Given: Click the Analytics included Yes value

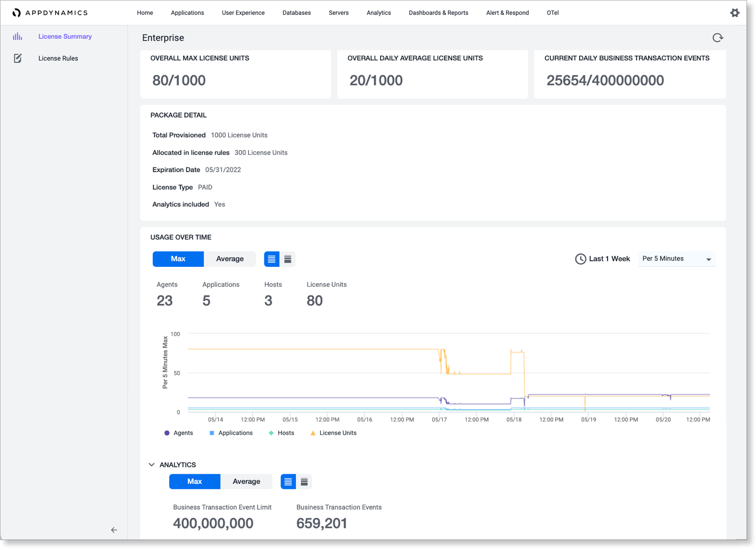Looking at the screenshot, I should click(220, 205).
